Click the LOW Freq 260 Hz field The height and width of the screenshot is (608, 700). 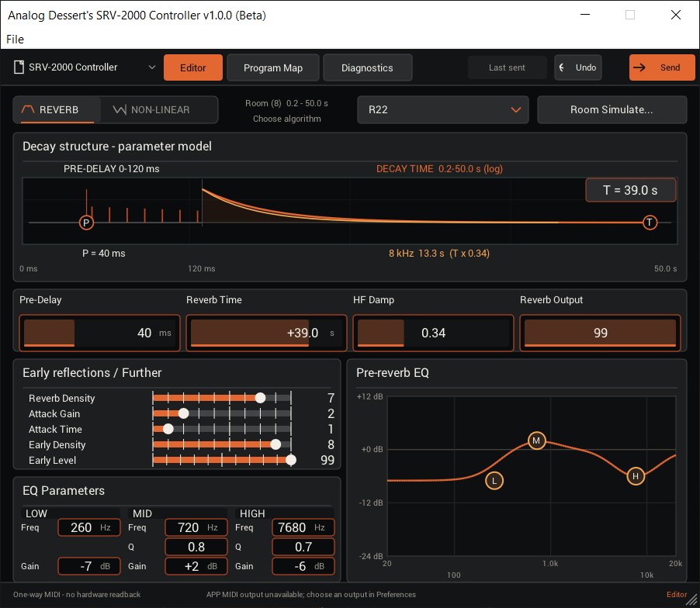pyautogui.click(x=89, y=527)
